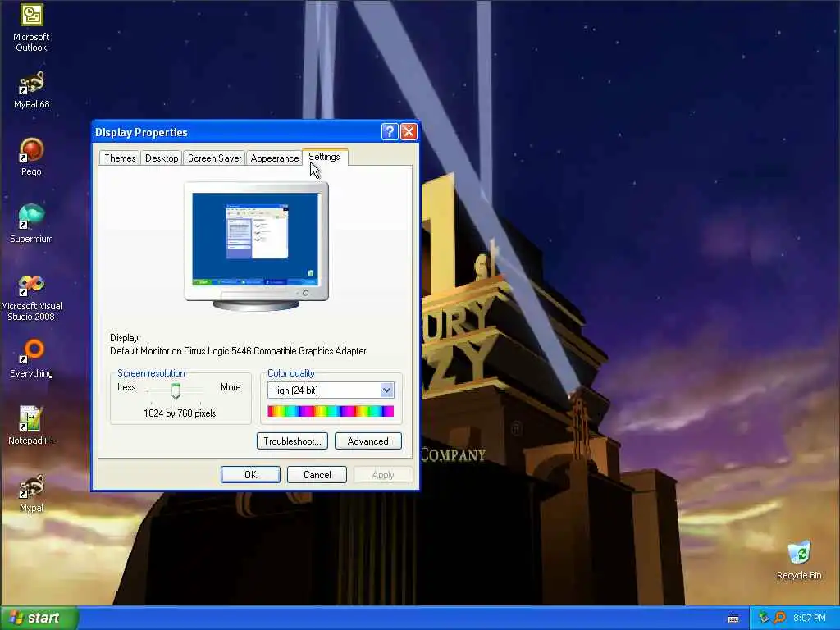Select the Everything search shortcut

click(31, 359)
